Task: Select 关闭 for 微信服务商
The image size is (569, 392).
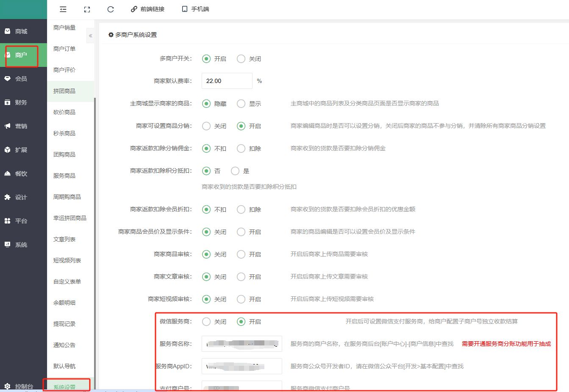Action: [x=206, y=322]
